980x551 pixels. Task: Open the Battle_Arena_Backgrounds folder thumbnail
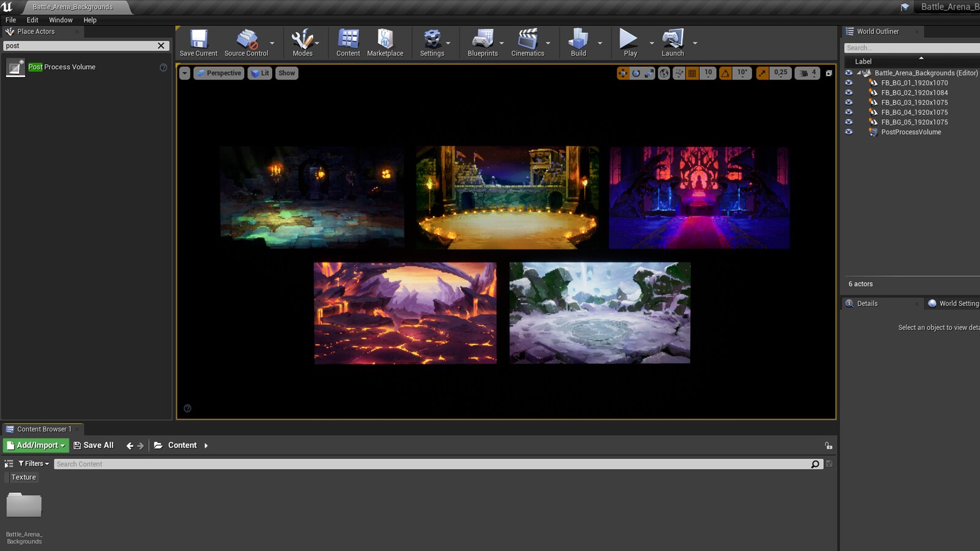click(x=23, y=506)
